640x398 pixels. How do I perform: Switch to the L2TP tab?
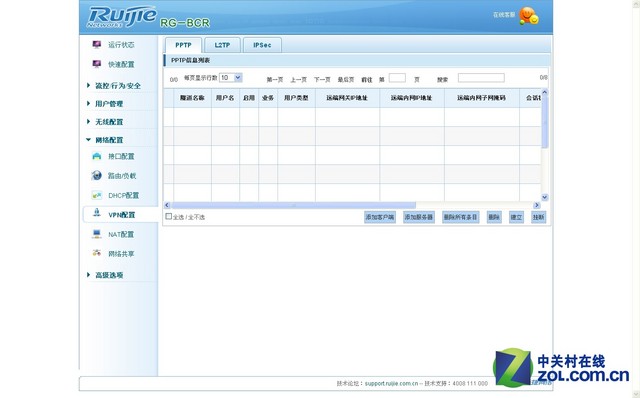coord(222,45)
